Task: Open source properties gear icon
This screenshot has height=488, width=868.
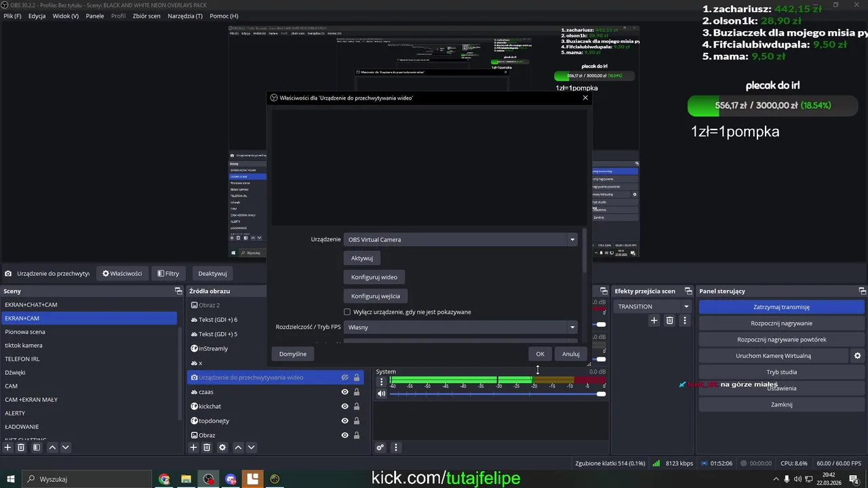Action: pyautogui.click(x=222, y=447)
